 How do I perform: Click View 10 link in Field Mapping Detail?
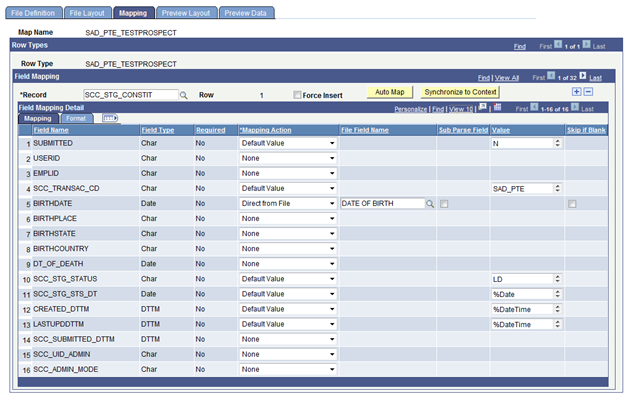(x=461, y=109)
